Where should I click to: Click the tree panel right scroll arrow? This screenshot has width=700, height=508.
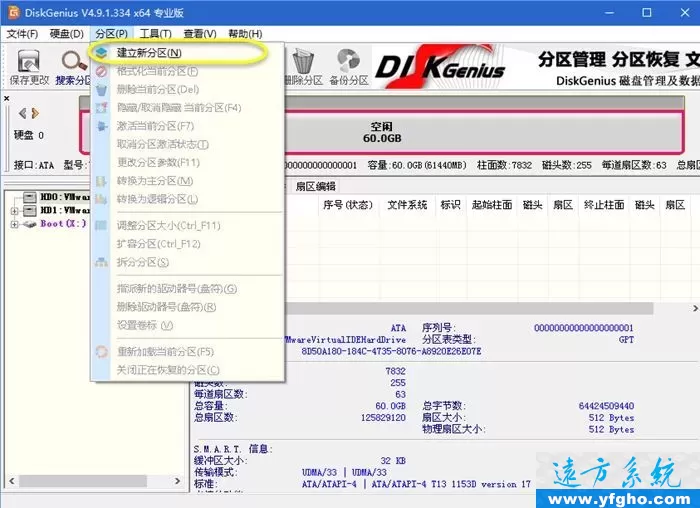[x=178, y=481]
